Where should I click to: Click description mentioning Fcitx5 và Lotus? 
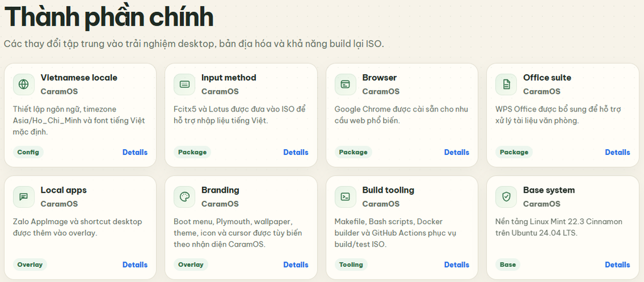pos(240,115)
